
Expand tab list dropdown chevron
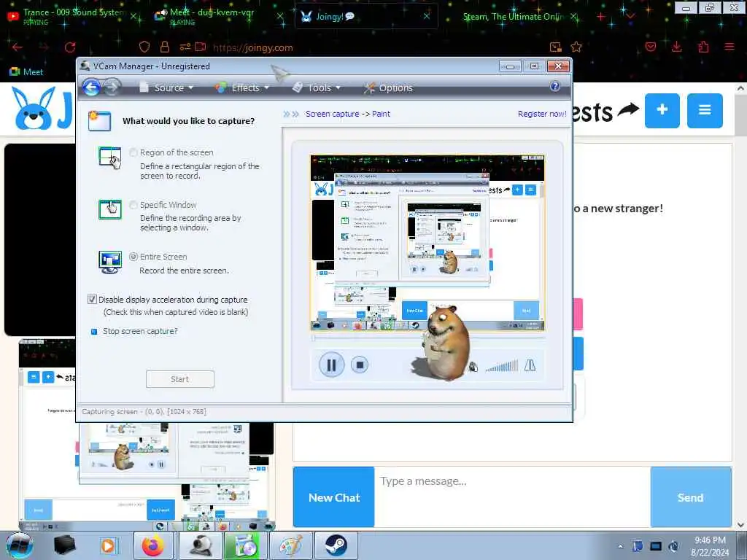tap(630, 17)
